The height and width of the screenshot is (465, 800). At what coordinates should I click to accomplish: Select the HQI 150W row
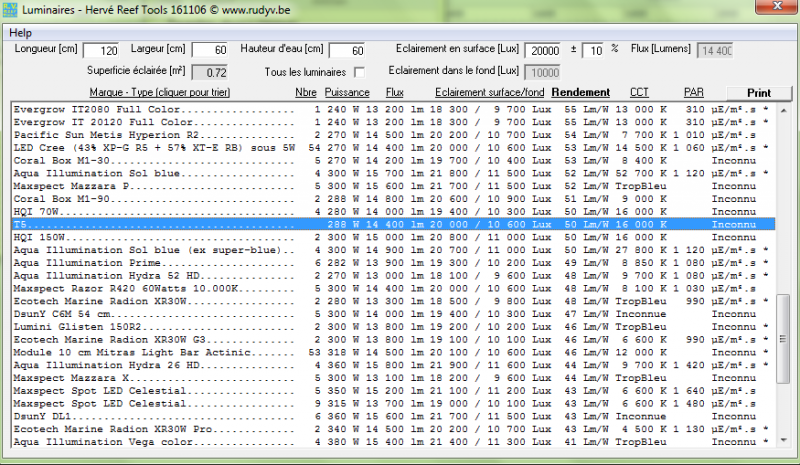pyautogui.click(x=393, y=237)
